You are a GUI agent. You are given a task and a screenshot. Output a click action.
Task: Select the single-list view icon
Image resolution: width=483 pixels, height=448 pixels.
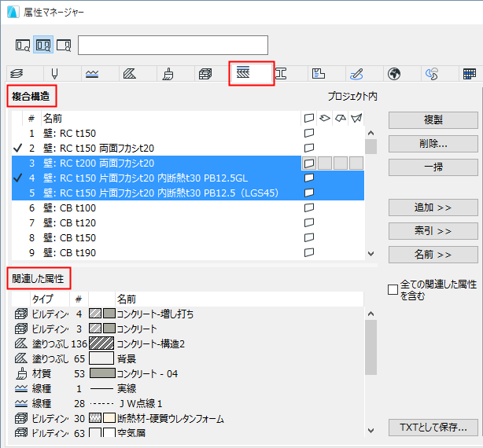click(23, 45)
